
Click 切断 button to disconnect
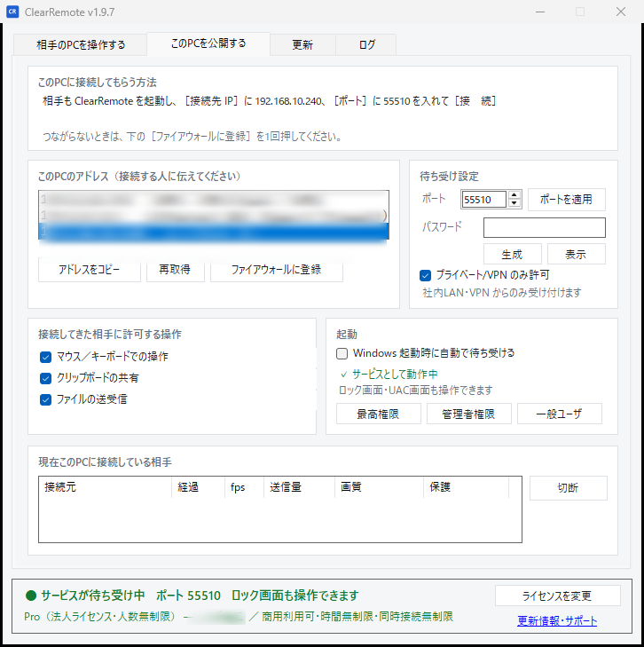click(568, 488)
